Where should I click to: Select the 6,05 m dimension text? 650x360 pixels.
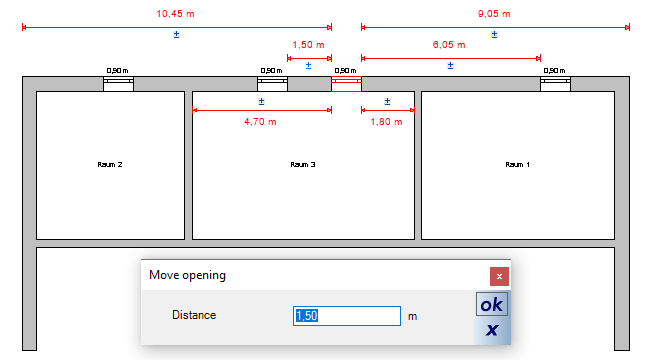pos(449,45)
